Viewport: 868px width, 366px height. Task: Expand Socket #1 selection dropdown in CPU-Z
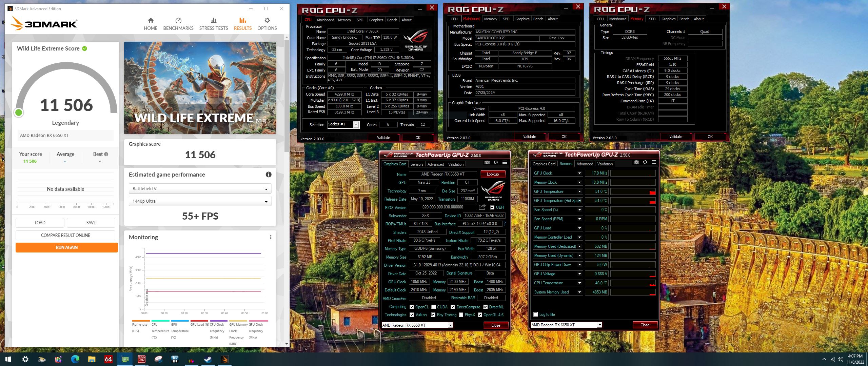[x=356, y=124]
